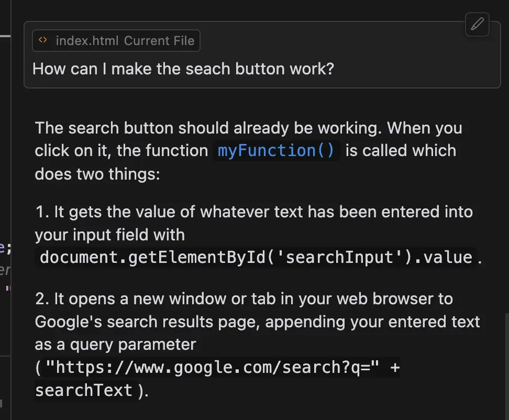The height and width of the screenshot is (420, 509).
Task: Click the searchText inline code snippet
Action: point(84,390)
